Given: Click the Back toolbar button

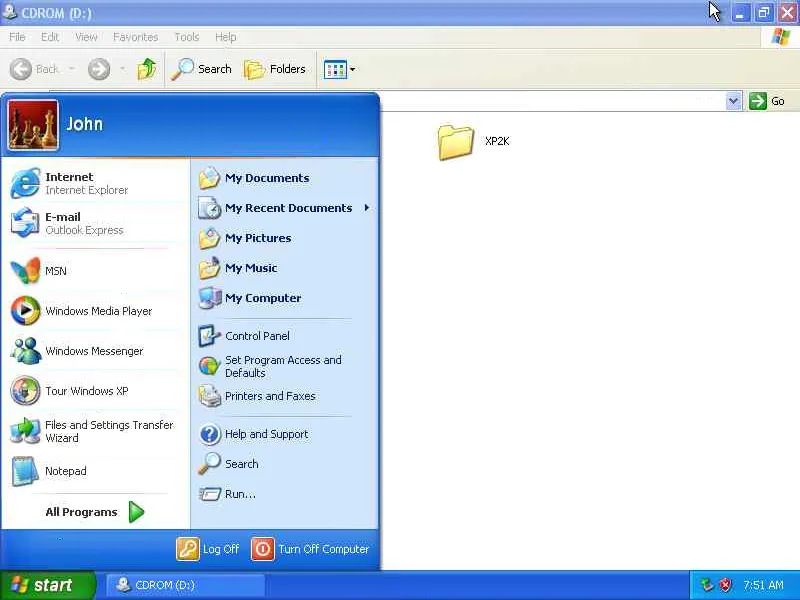Looking at the screenshot, I should (35, 69).
